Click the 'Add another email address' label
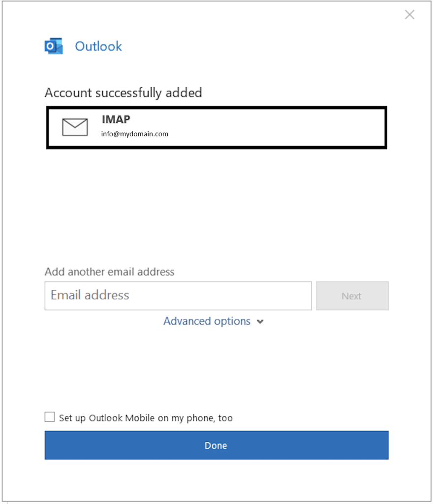The width and height of the screenshot is (433, 504). [x=109, y=272]
